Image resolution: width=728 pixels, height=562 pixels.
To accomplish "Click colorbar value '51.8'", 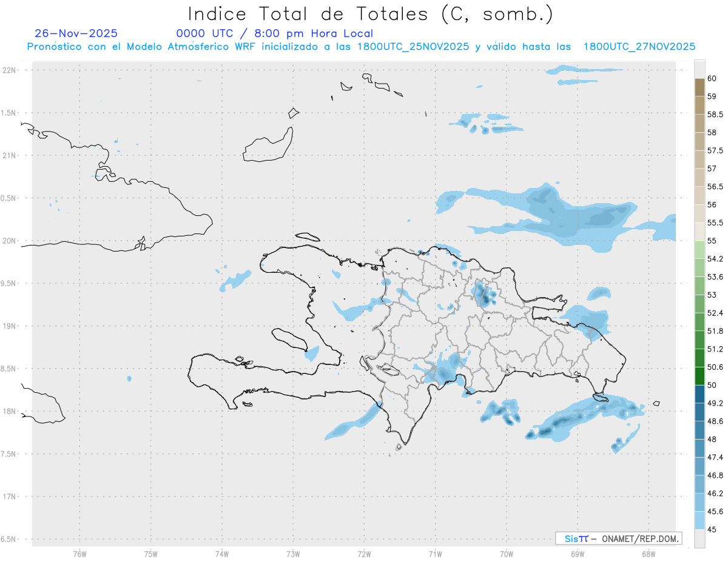I will click(x=715, y=331).
